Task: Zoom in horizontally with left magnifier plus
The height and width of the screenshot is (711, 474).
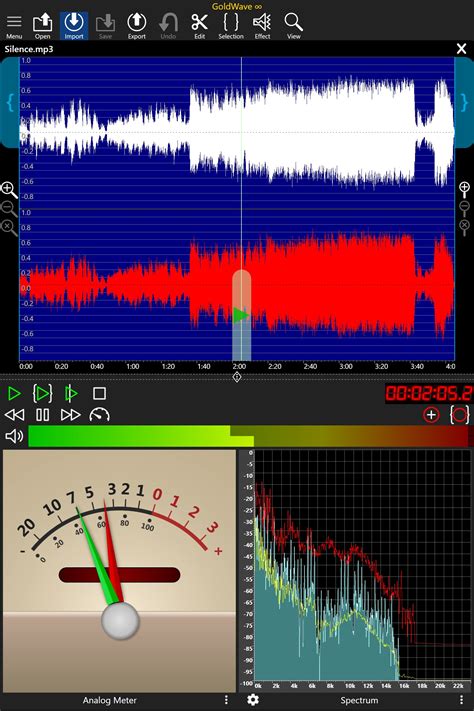Action: point(9,189)
